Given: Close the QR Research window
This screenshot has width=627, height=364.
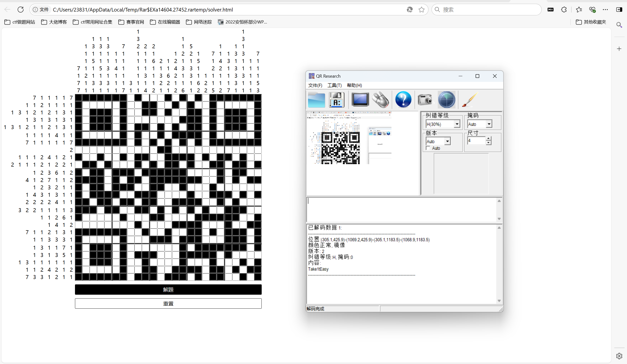Looking at the screenshot, I should tap(495, 76).
